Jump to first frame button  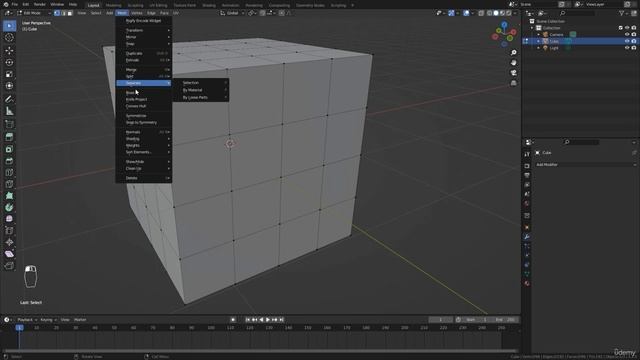(248, 320)
